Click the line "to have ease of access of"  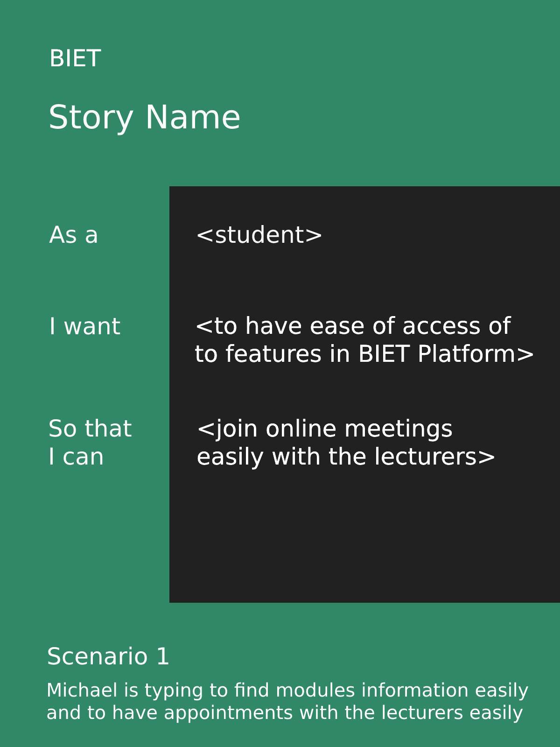point(353,326)
